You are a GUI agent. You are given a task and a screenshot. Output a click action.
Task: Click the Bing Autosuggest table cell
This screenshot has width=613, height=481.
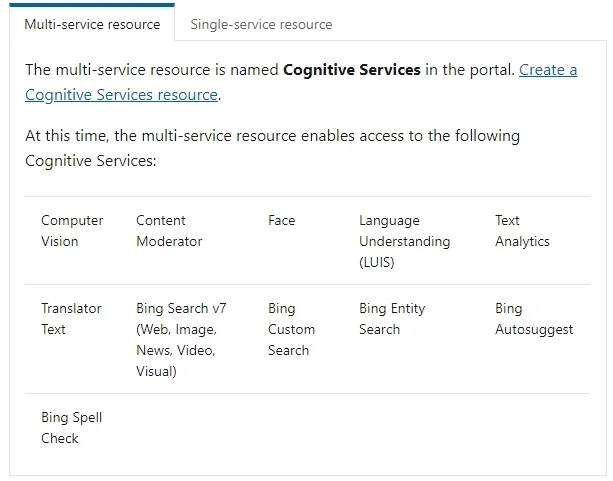tap(534, 319)
